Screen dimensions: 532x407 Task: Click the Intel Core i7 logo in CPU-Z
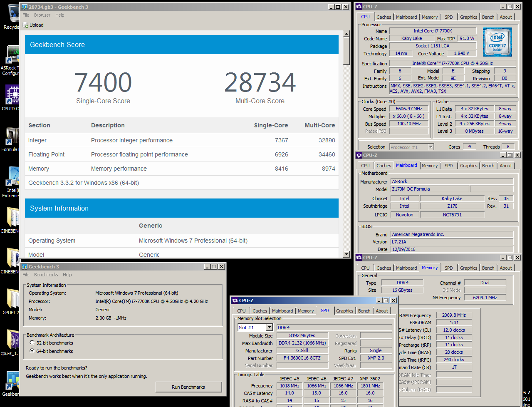(x=497, y=42)
